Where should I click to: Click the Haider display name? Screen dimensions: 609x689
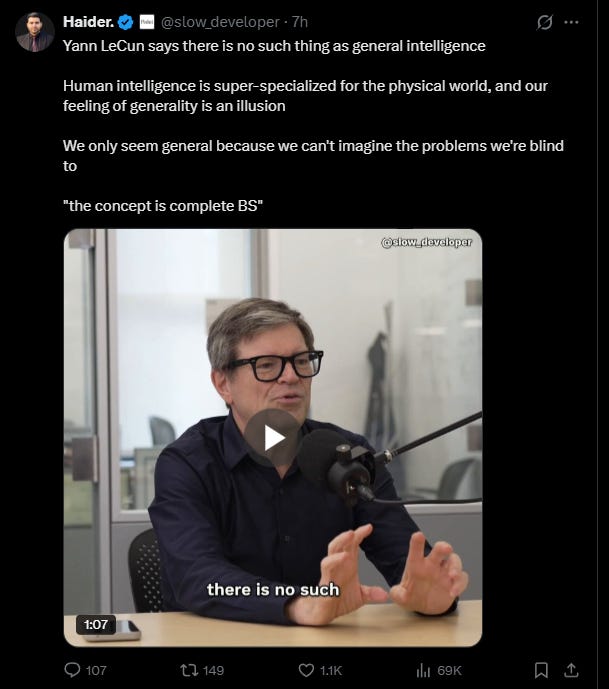[89, 22]
